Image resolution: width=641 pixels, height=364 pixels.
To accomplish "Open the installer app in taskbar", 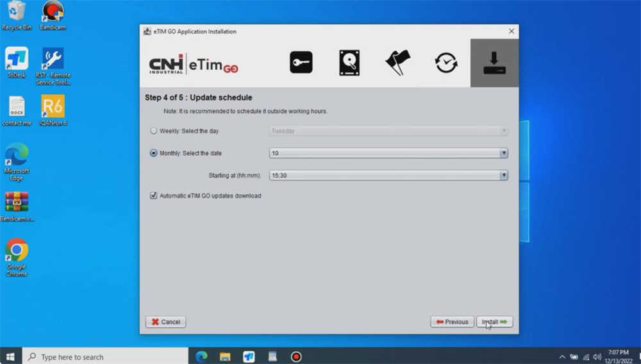I will tap(272, 357).
